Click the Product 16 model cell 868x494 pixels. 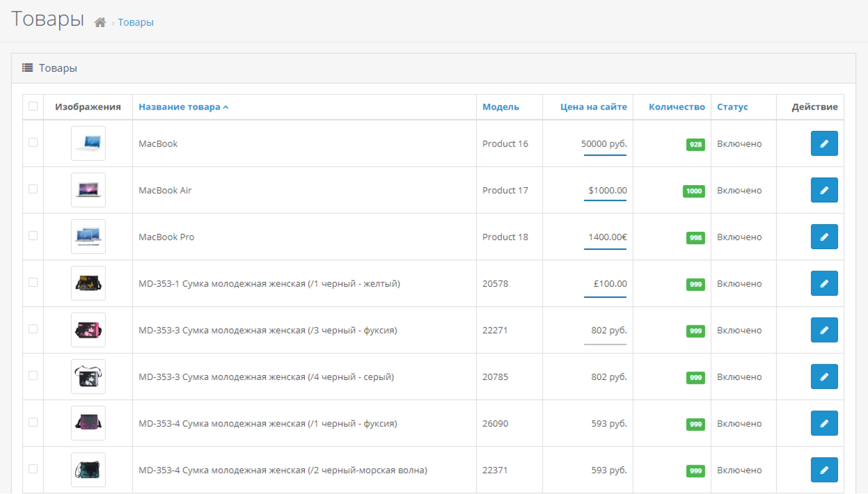point(505,144)
